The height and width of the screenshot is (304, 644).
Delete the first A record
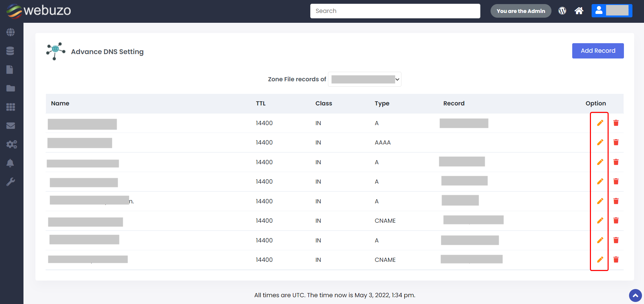pos(616,123)
